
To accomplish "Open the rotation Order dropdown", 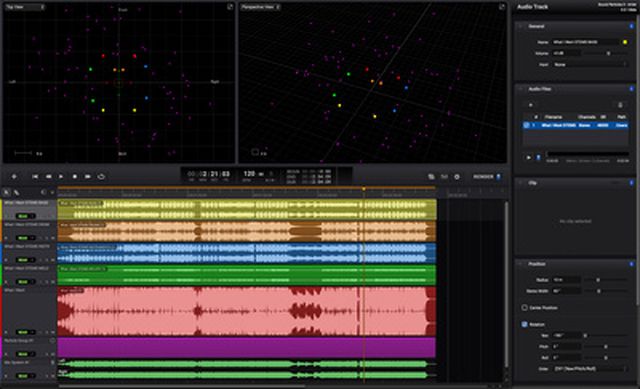I will point(590,369).
